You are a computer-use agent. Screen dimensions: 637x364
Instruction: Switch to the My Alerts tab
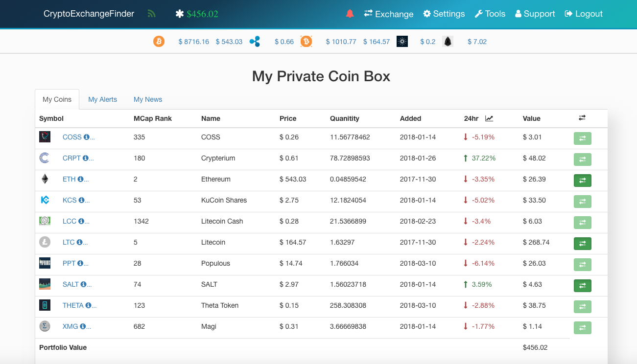(102, 99)
